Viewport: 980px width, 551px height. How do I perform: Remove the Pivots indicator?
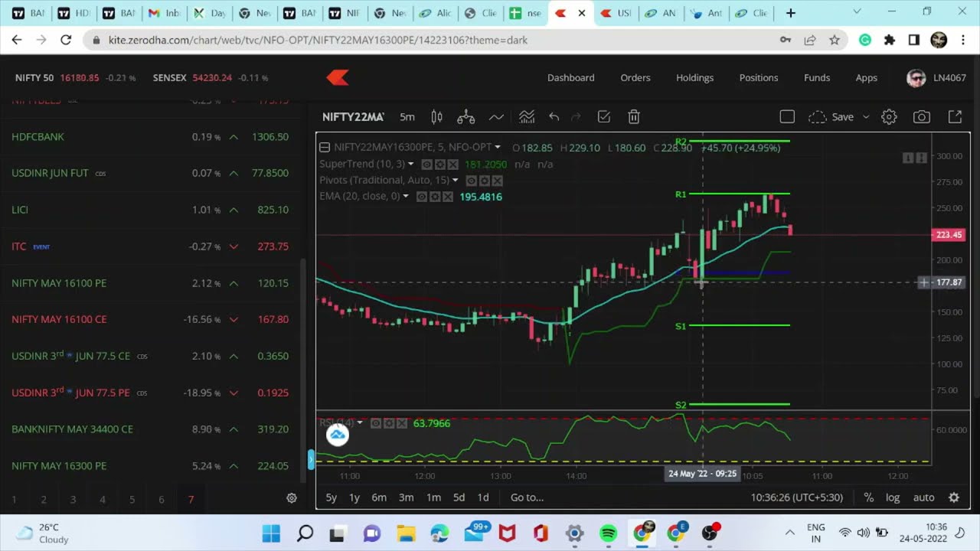pyautogui.click(x=497, y=181)
